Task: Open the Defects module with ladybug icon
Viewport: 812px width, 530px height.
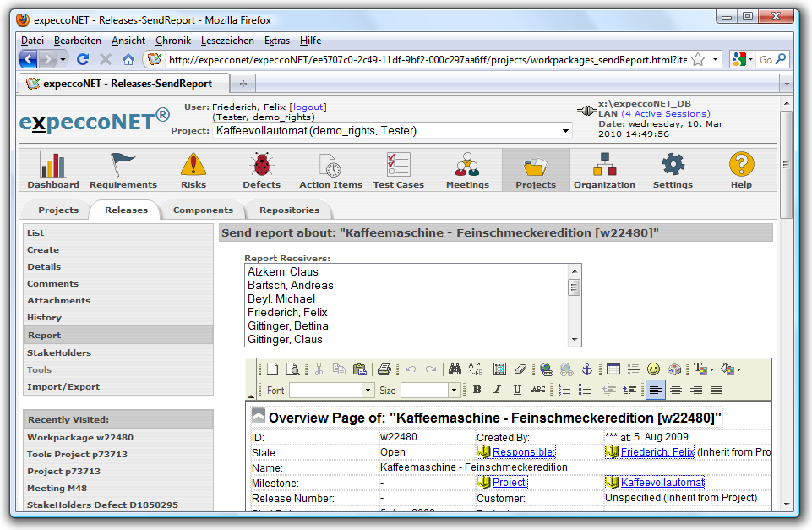Action: pos(261,170)
